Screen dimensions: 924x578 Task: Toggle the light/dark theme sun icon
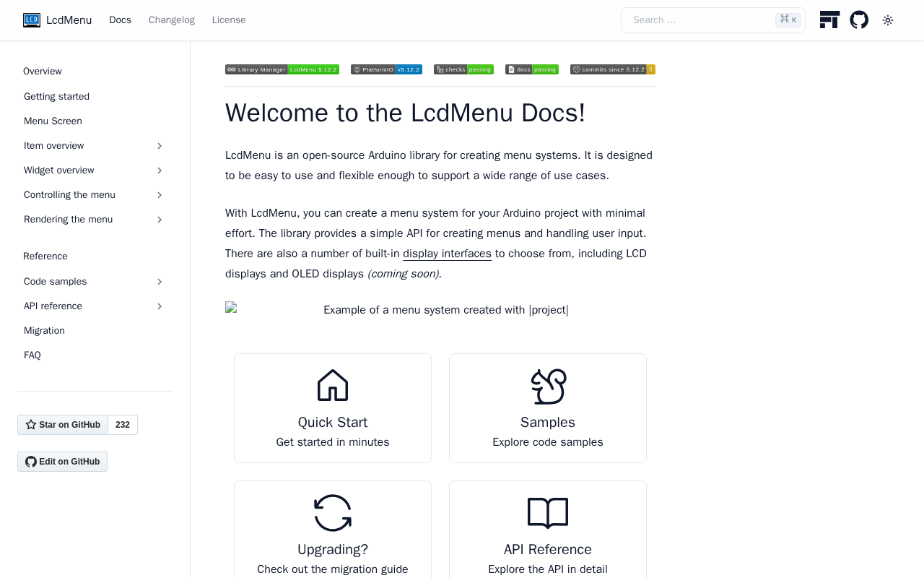(x=888, y=20)
